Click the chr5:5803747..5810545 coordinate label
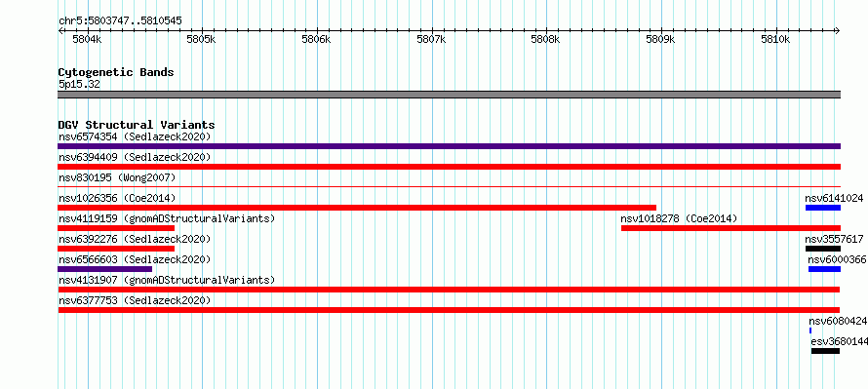 (x=120, y=21)
